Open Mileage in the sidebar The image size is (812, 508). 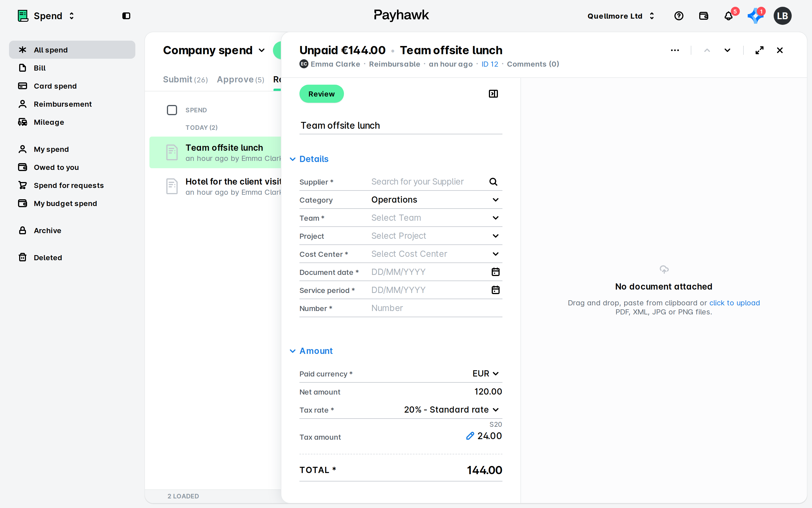(x=72, y=122)
